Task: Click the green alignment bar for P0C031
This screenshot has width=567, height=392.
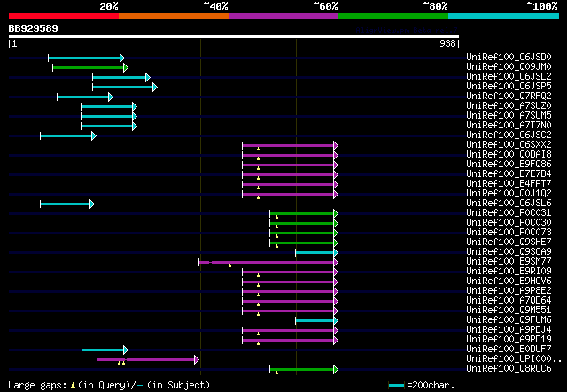Action: click(x=304, y=214)
